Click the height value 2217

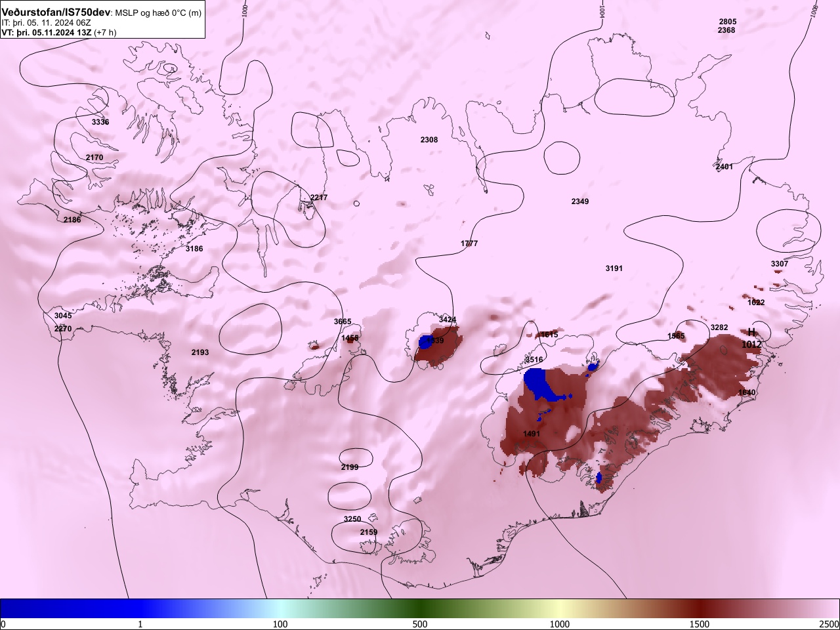pos(319,198)
